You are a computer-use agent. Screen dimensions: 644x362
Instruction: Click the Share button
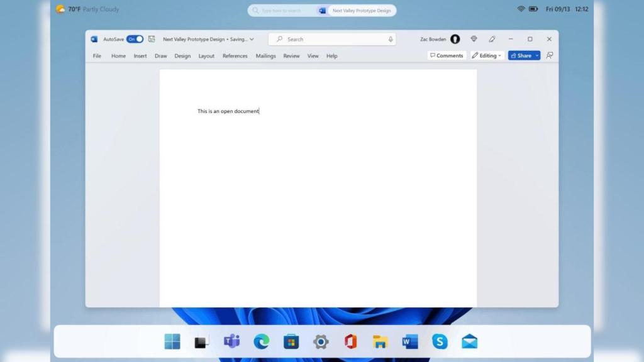point(521,55)
